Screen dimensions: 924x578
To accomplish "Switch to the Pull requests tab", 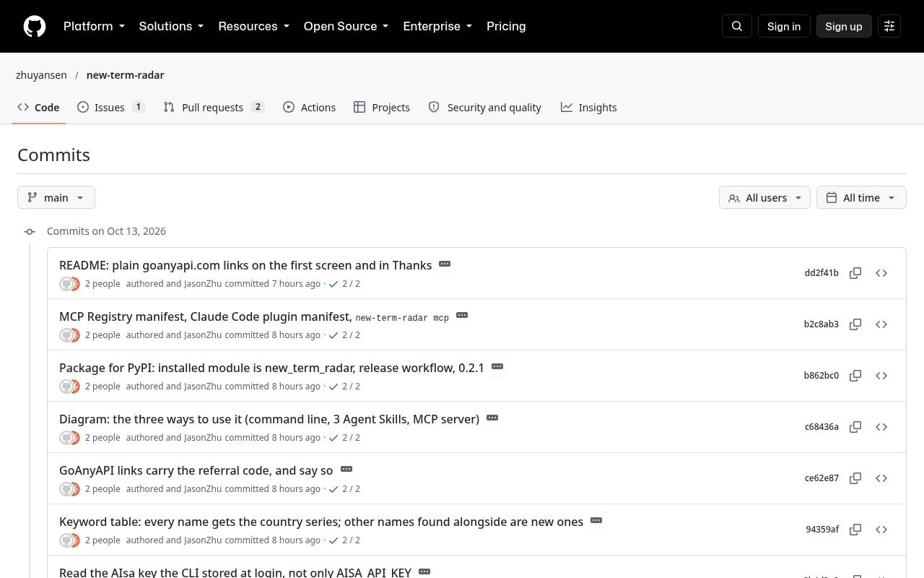I will pos(214,107).
